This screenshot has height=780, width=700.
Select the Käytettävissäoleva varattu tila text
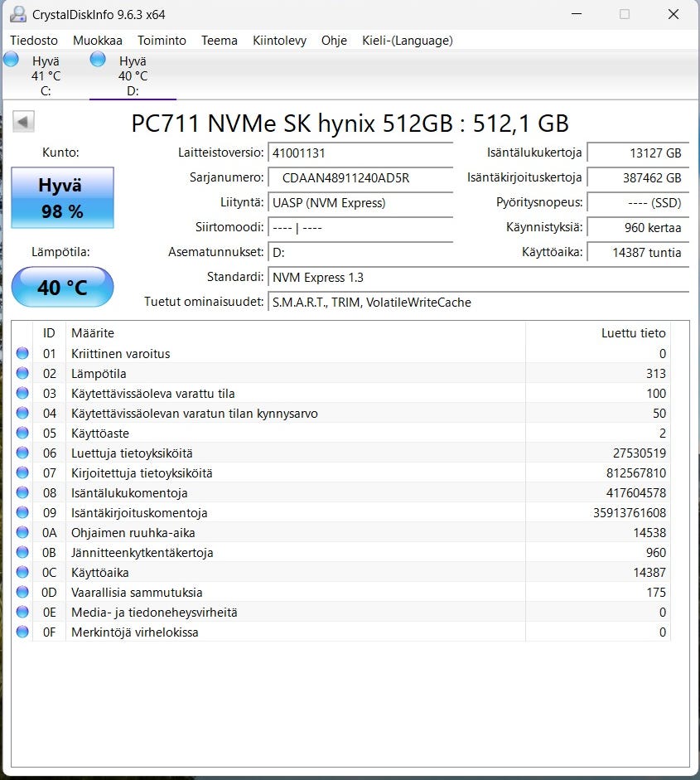pos(152,394)
